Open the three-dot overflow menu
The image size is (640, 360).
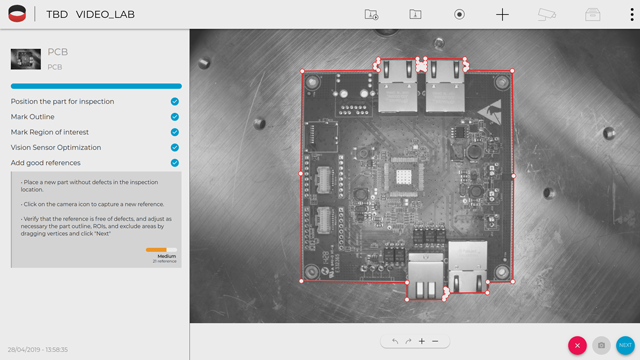point(632,15)
